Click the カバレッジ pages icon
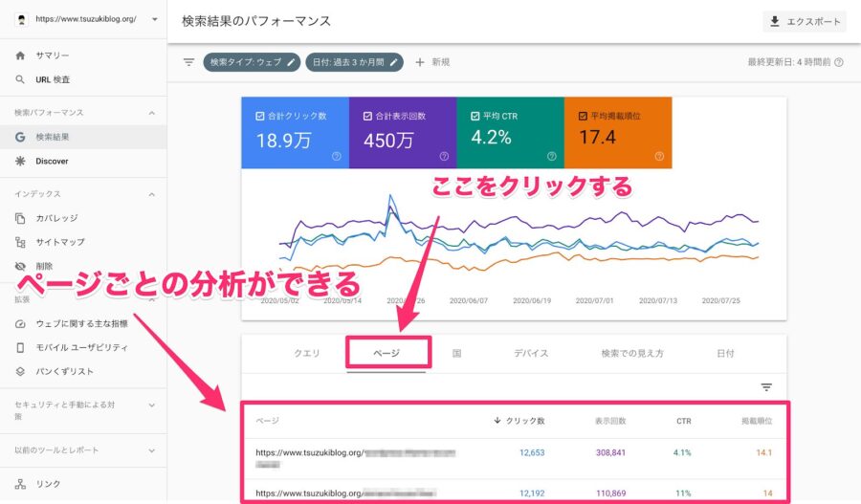The height and width of the screenshot is (504, 861). pyautogui.click(x=20, y=218)
